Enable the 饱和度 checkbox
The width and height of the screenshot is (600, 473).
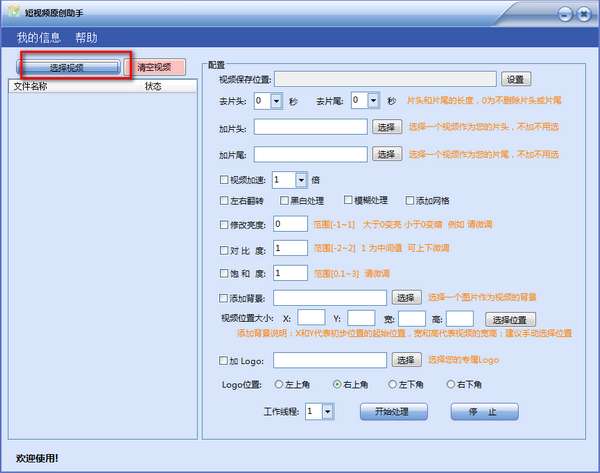(224, 273)
